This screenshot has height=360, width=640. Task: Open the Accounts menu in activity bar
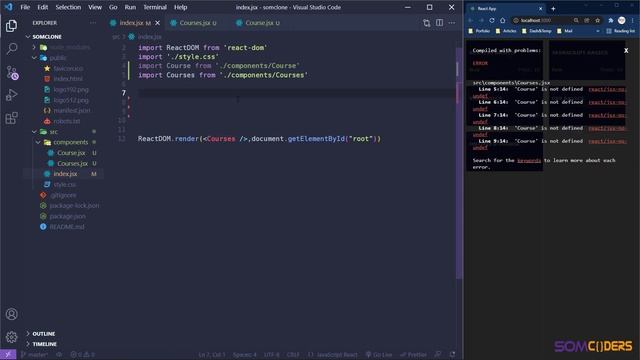[11, 314]
